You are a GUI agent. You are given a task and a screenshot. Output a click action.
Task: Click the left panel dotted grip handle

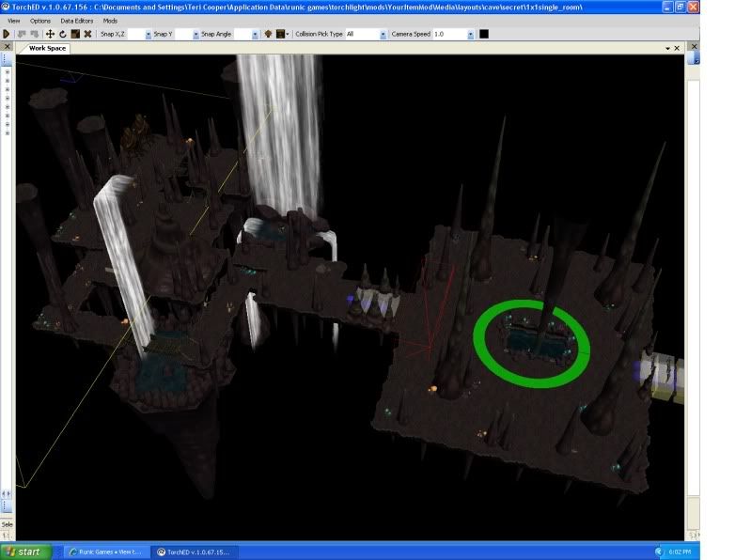pyautogui.click(x=6, y=59)
